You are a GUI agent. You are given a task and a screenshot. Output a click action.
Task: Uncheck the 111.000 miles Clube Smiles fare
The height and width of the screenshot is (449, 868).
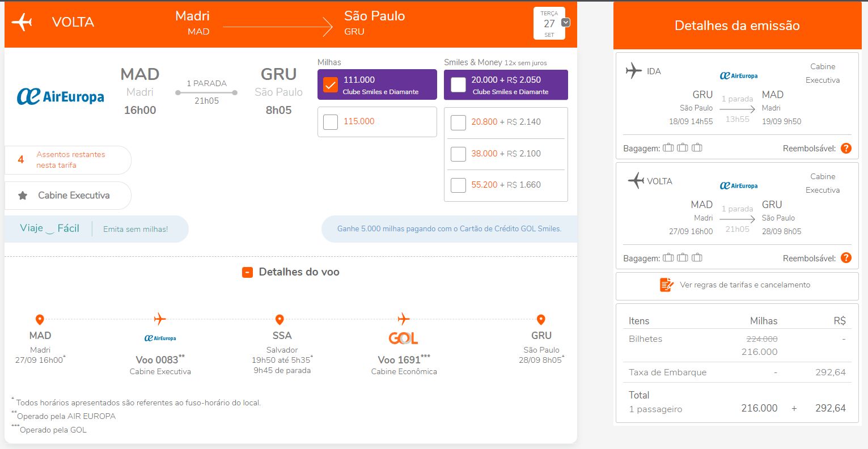(331, 85)
